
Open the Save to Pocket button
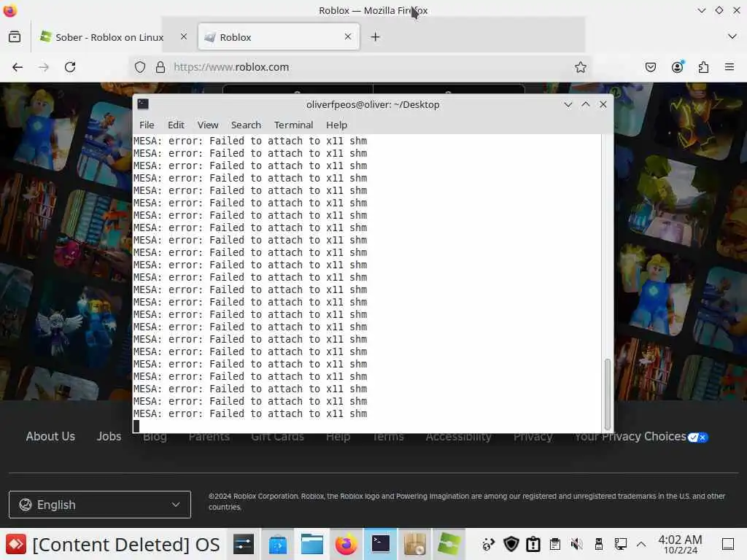tap(650, 67)
